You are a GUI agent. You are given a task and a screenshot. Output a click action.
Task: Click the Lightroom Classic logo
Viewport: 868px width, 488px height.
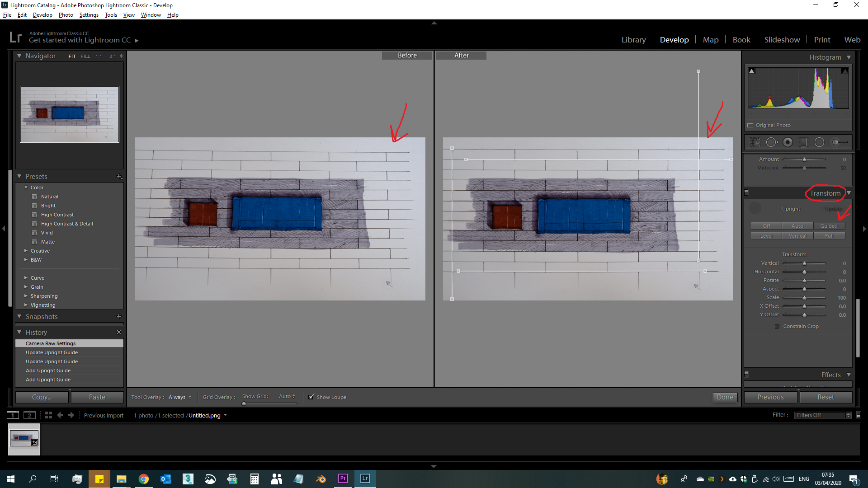(15, 36)
